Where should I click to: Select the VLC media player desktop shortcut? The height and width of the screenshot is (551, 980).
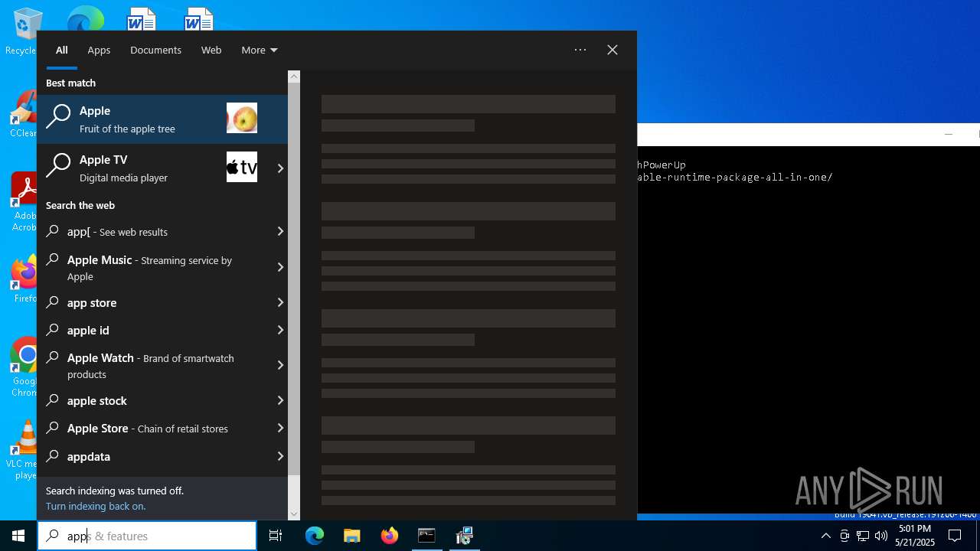click(x=23, y=450)
